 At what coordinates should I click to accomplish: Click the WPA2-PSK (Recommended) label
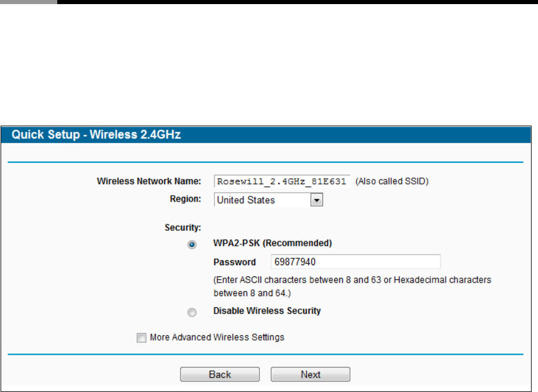coord(273,243)
